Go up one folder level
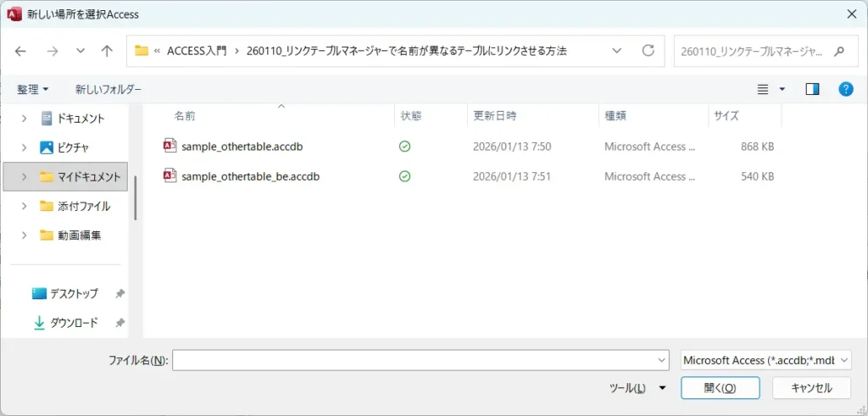 point(107,51)
